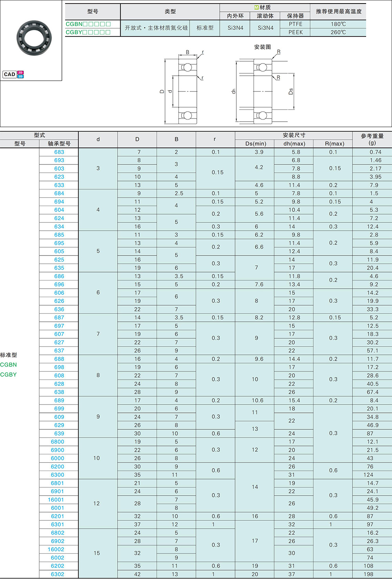This screenshot has height=580, width=392.
Task: Select bearing model 689
Action: [x=59, y=400]
